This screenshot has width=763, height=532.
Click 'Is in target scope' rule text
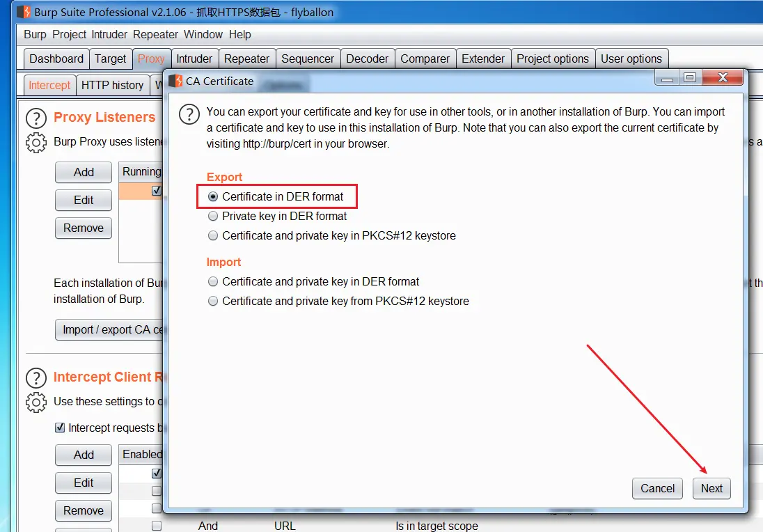pyautogui.click(x=436, y=526)
